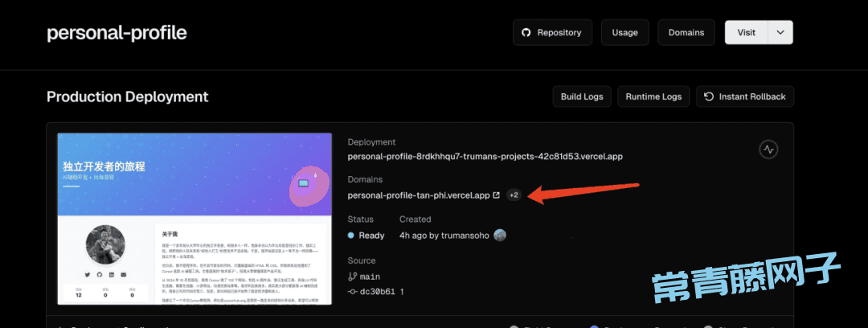Click the blue Ready status dot

[x=351, y=236]
